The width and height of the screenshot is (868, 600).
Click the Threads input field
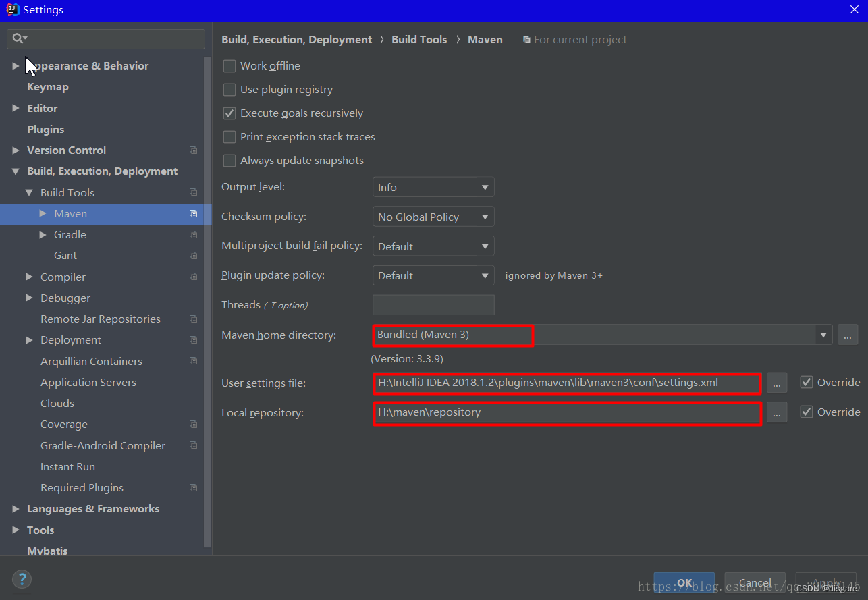[x=433, y=305]
